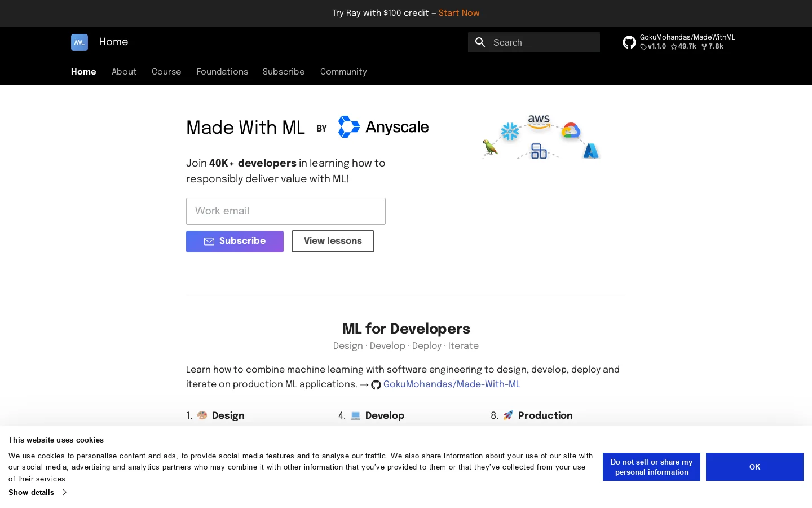Screen dimensions: 812x508
Task: Click the Design section heading
Action: 228,415
